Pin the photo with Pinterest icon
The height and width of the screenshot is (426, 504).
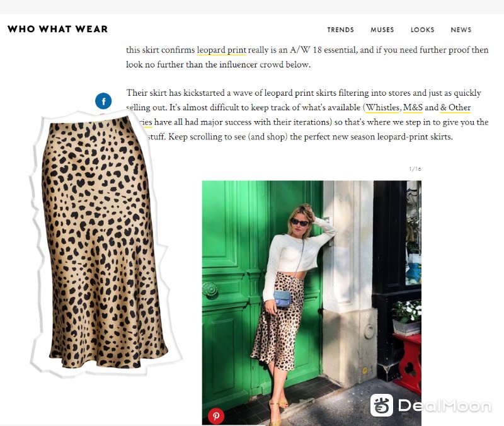pos(216,416)
